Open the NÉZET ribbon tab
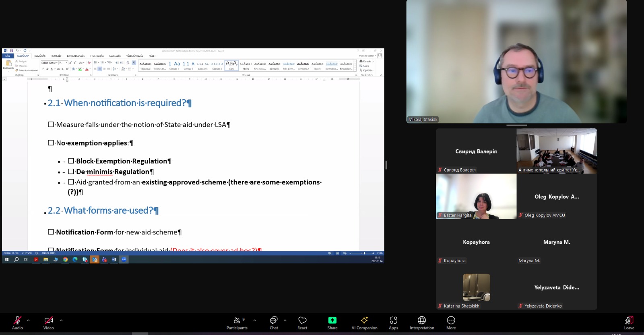This screenshot has width=644, height=335. tap(152, 56)
